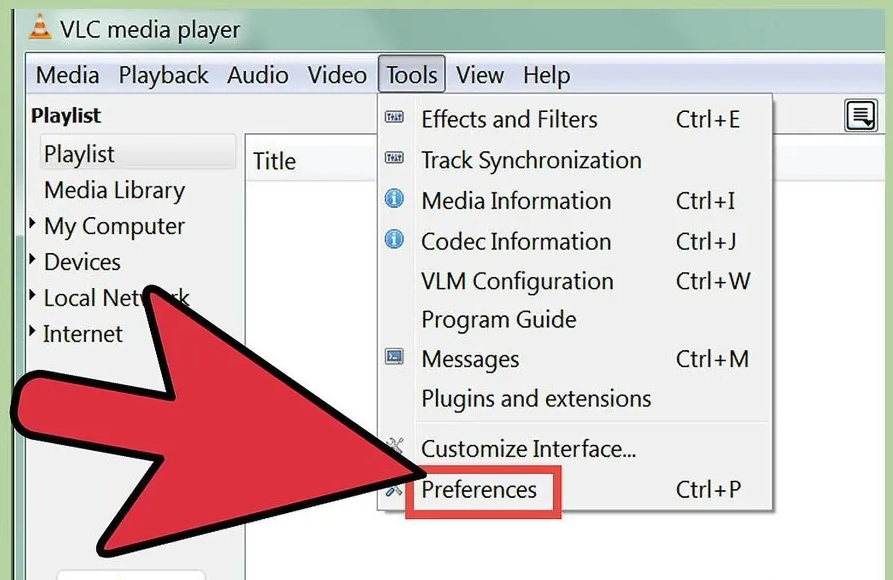Click the Track Synchronization icon
Screen dimensions: 893x580
[395, 159]
